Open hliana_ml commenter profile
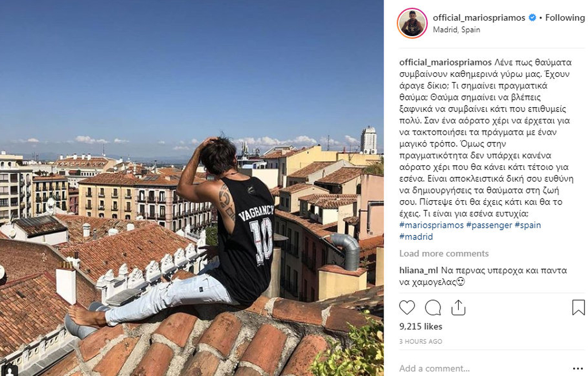This screenshot has height=376, width=588. pyautogui.click(x=419, y=270)
